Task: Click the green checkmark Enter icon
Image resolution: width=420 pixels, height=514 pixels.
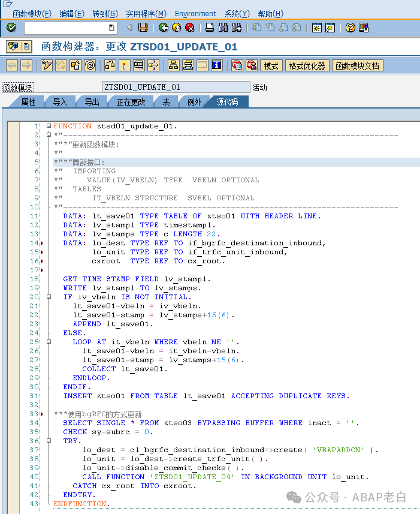Action: (11, 28)
